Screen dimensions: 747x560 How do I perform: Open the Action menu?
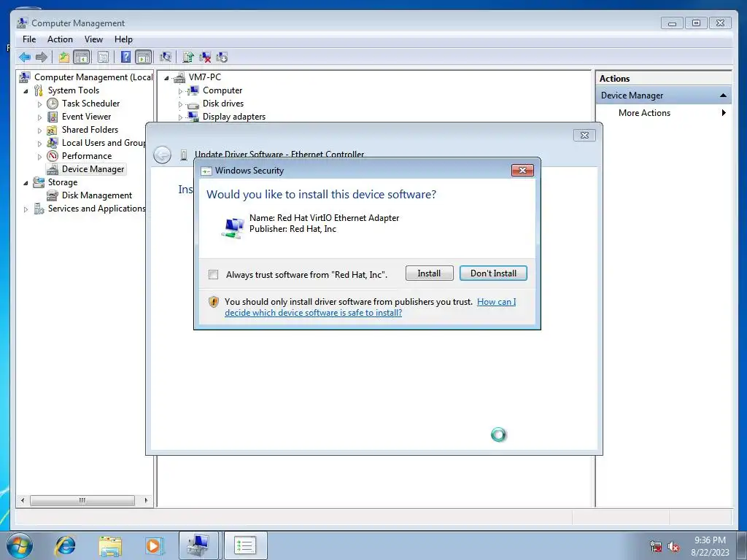60,39
